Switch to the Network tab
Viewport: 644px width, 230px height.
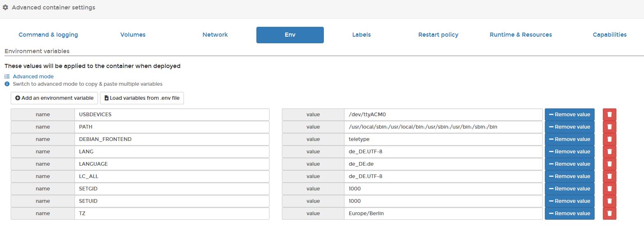click(x=215, y=35)
